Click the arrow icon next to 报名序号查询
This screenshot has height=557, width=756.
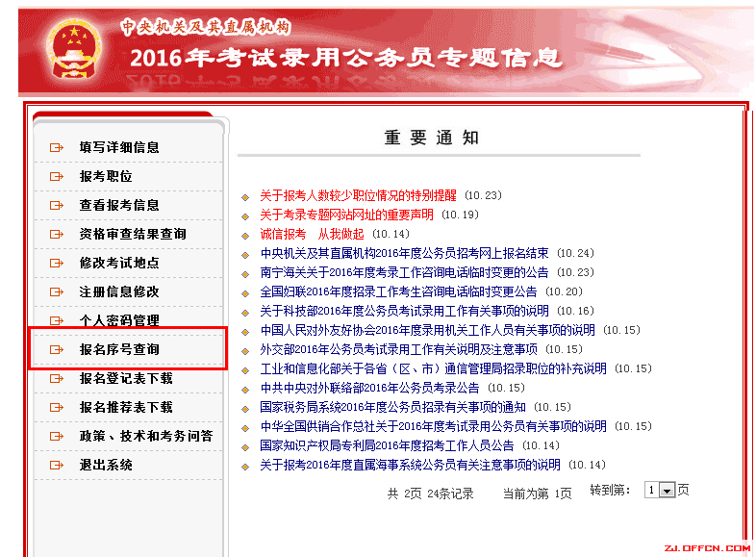(x=57, y=349)
